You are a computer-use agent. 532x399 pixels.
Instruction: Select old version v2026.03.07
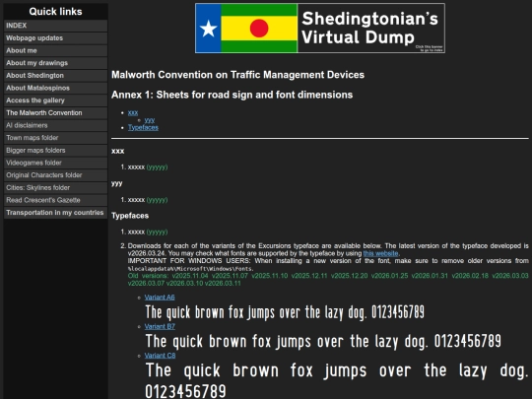[146, 284]
